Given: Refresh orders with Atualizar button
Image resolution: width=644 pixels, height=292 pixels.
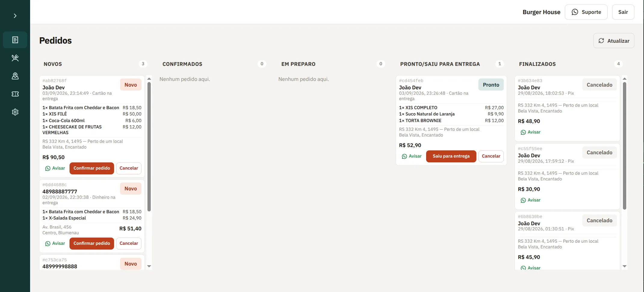Looking at the screenshot, I should pyautogui.click(x=614, y=41).
